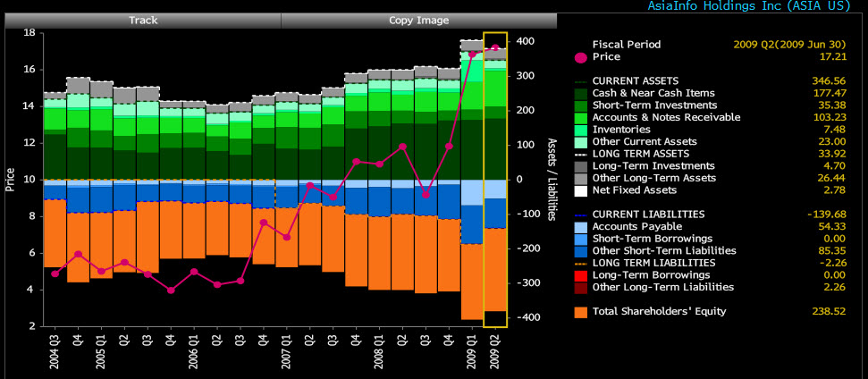This screenshot has width=868, height=379.
Task: Click the Other Current Assets swatch
Action: pos(581,141)
